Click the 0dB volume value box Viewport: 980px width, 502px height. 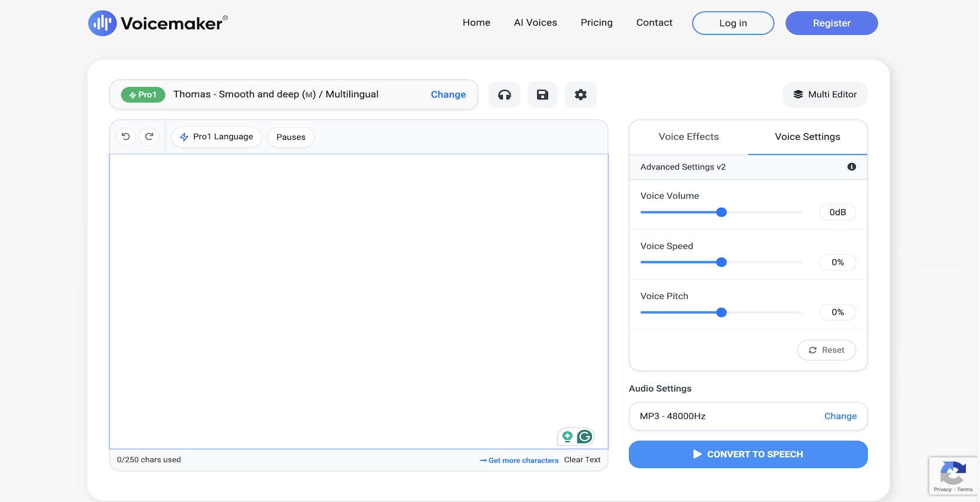pos(838,212)
